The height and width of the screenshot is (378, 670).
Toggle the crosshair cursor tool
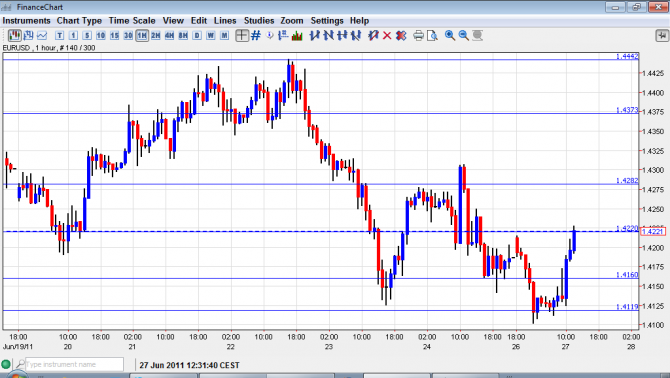point(242,35)
